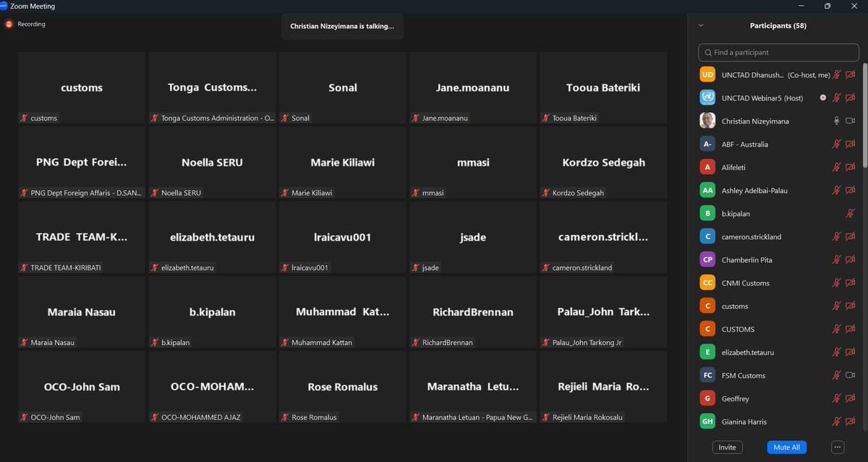The width and height of the screenshot is (868, 462).
Task: Collapse the Participants panel with the chevron
Action: (700, 25)
